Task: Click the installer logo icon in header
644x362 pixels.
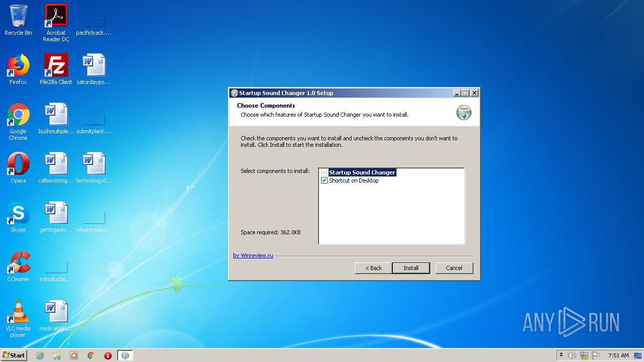Action: click(464, 113)
